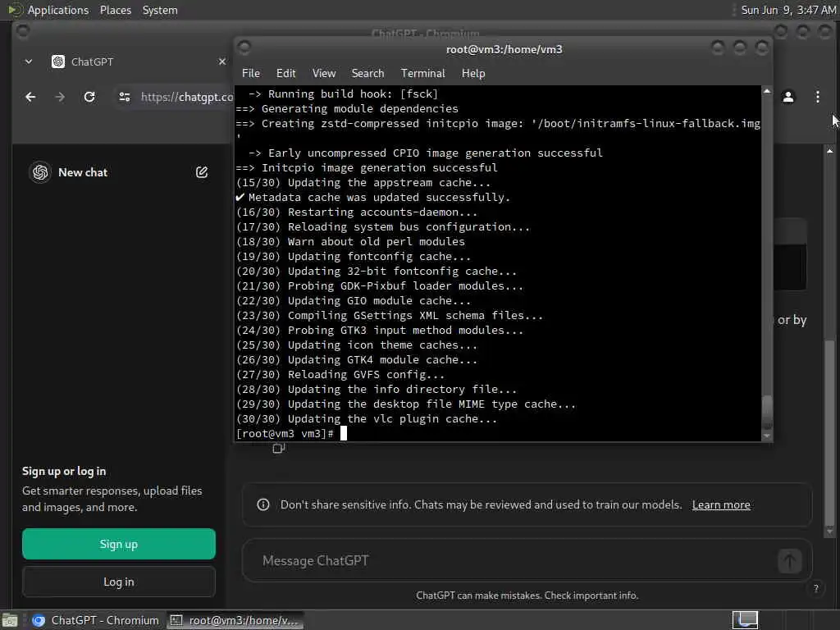Open Chromium three-dot menu

coord(818,97)
